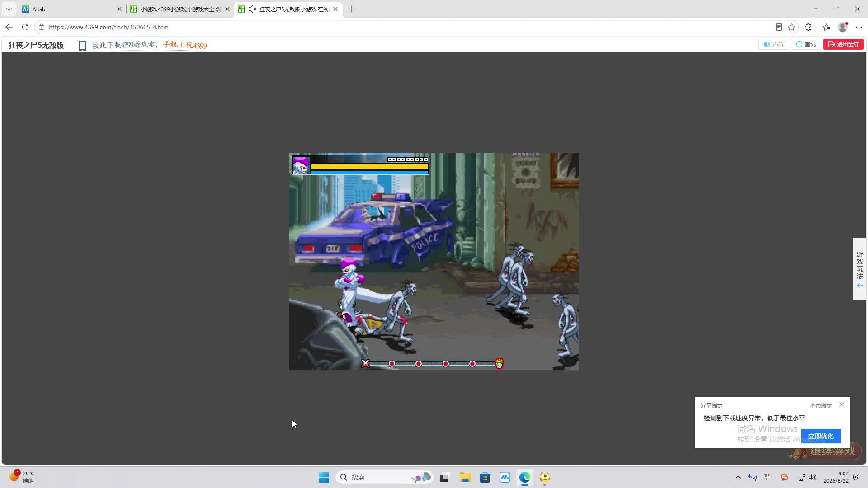The image size is (868, 488).
Task: Close the 狂丧之尸5无敌版 tab
Action: (x=335, y=9)
